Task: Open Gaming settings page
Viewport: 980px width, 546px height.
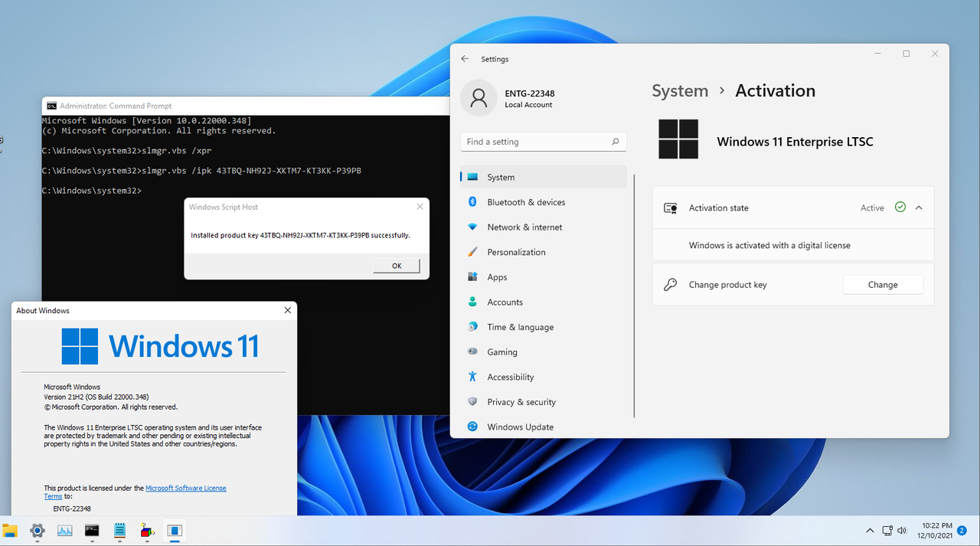Action: tap(544, 352)
